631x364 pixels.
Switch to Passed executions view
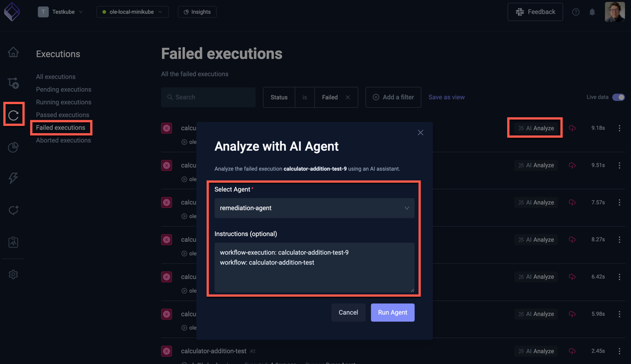click(62, 115)
